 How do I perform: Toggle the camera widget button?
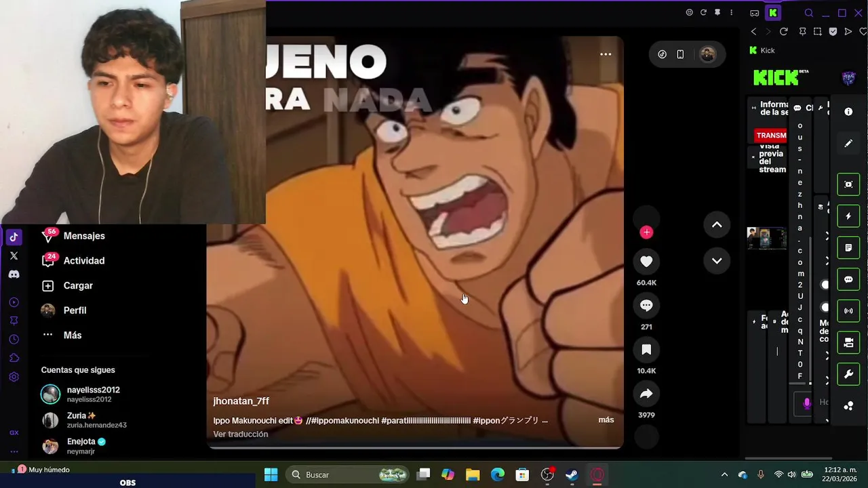point(848,343)
